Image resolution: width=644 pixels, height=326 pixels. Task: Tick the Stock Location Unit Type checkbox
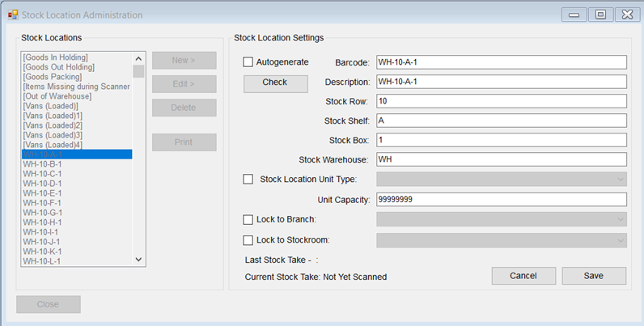point(248,180)
